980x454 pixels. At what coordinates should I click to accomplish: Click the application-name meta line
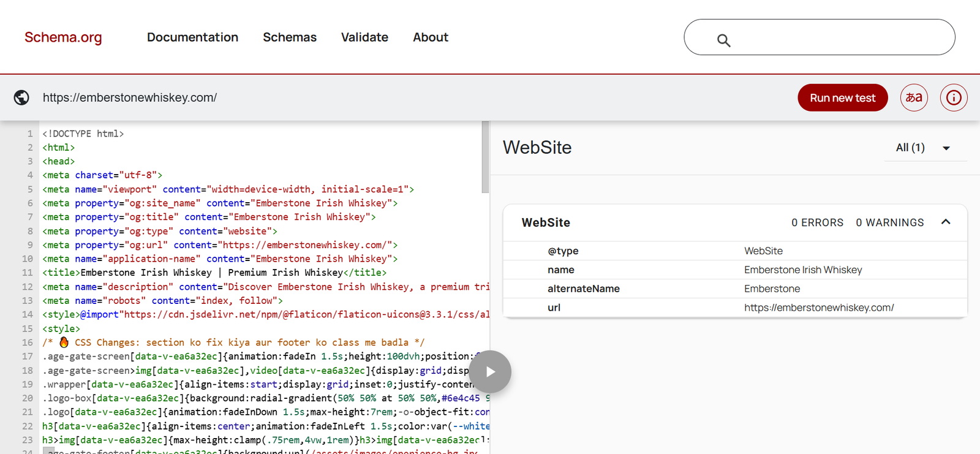[220, 259]
